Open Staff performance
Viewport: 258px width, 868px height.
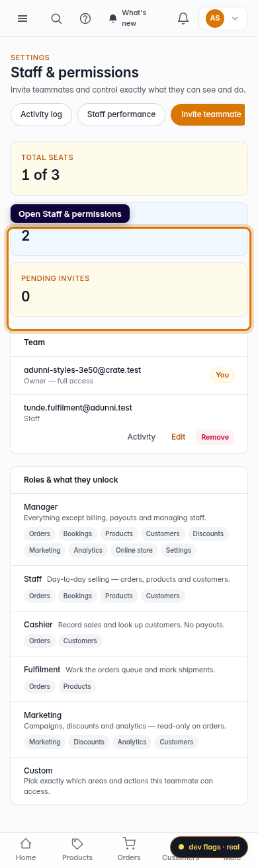(x=121, y=114)
